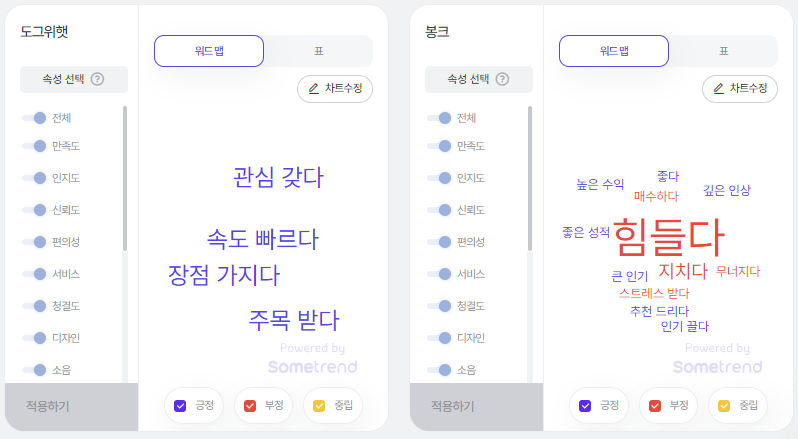Uncheck 긍정 checkbox in 도그위햇 chart

181,406
